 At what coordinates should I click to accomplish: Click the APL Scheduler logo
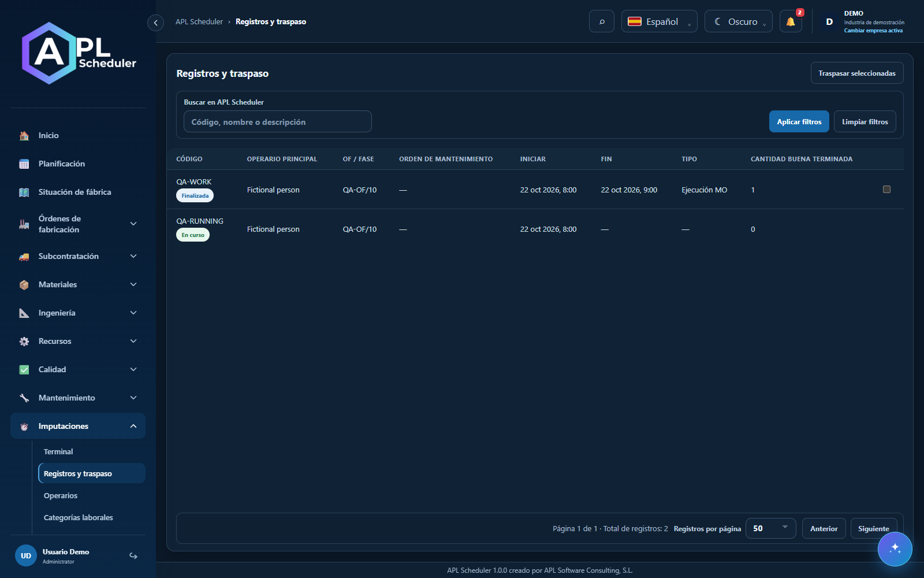pos(79,53)
